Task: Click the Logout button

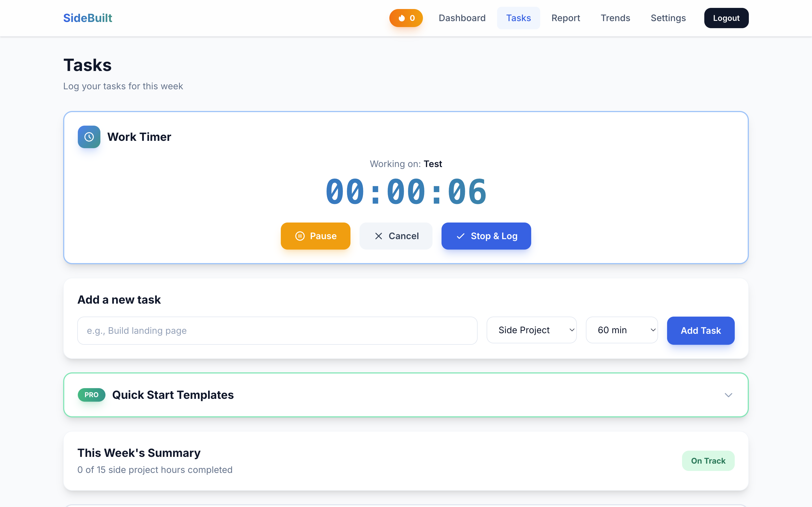Action: click(726, 18)
